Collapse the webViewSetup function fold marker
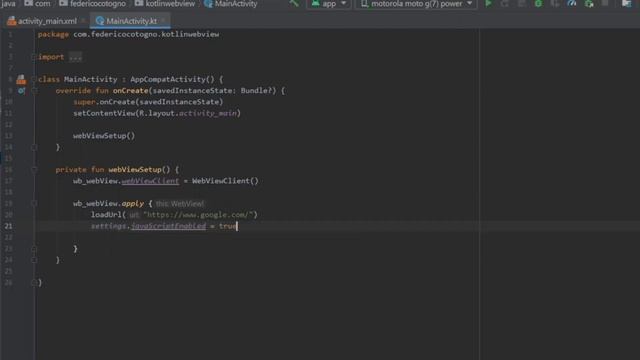Screen dimensions: 640x360 pyautogui.click(x=34, y=169)
